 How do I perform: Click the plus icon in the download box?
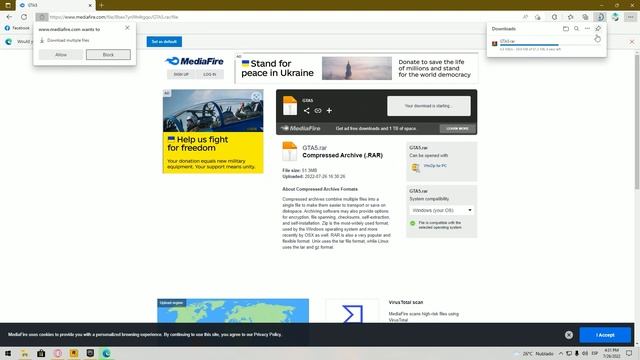pos(329,111)
